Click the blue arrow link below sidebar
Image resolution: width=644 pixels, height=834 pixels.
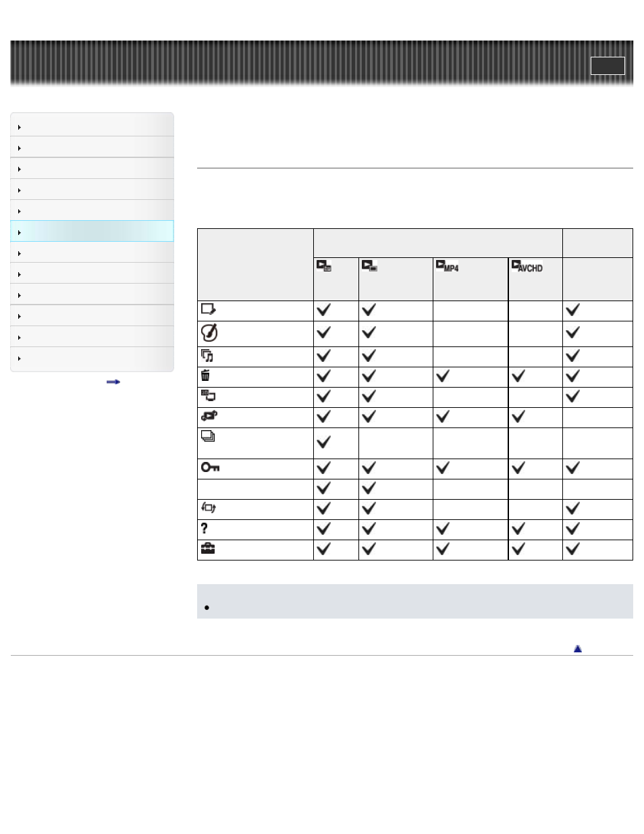point(113,382)
